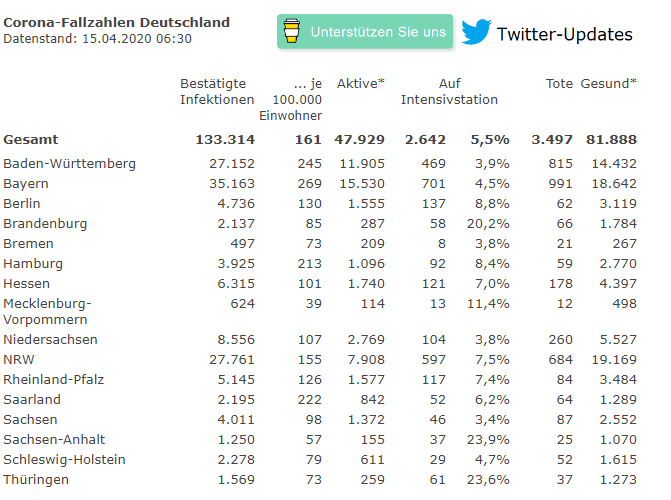
Task: Select the Aktive* column header
Action: pos(360,83)
